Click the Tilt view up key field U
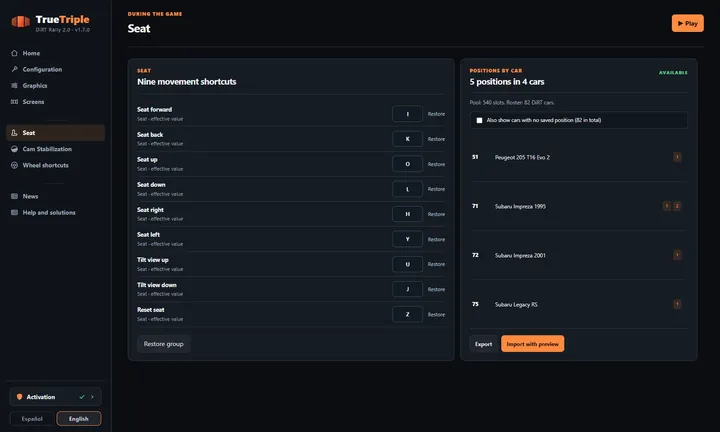The image size is (720, 432). pyautogui.click(x=407, y=264)
